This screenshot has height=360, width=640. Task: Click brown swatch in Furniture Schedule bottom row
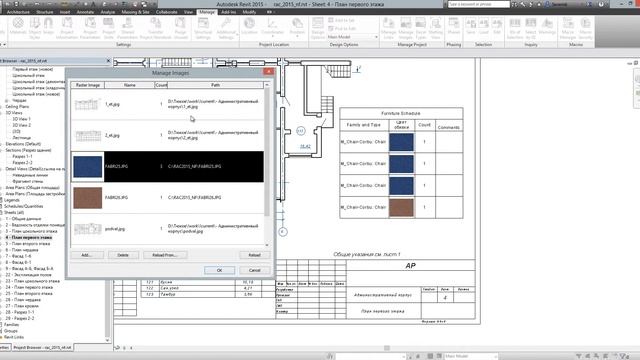click(x=401, y=207)
